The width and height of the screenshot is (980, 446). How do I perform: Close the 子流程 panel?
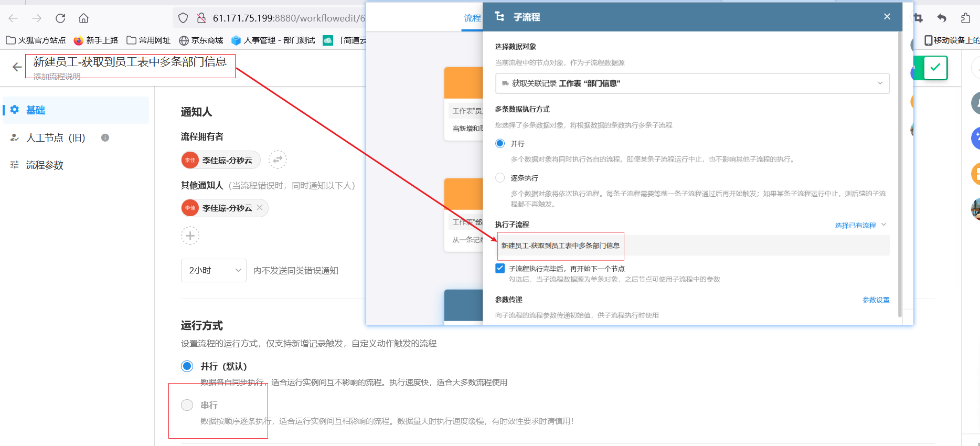(887, 17)
